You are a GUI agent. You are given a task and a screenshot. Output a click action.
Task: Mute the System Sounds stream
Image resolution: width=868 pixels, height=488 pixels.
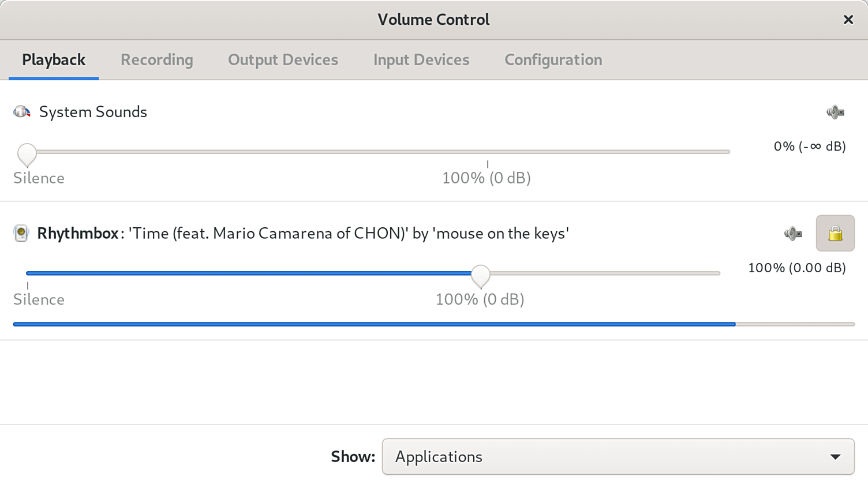click(835, 112)
